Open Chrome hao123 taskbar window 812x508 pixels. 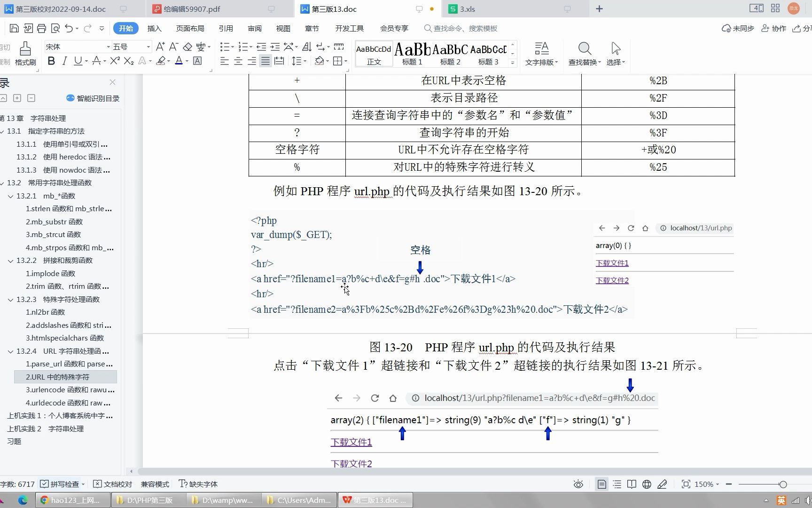(73, 500)
